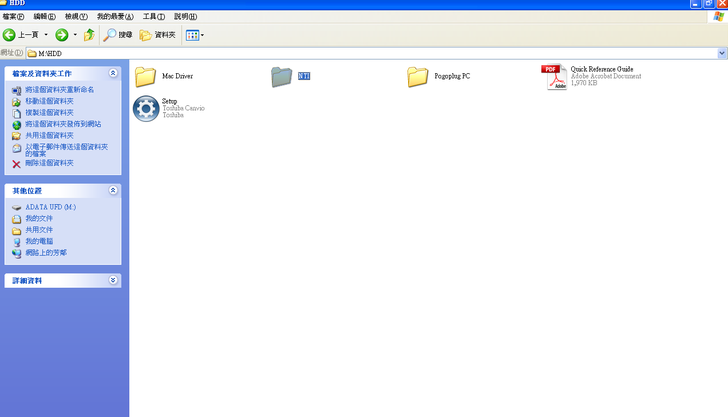This screenshot has height=417, width=728.
Task: Expand the Views dropdown arrow
Action: tap(202, 35)
